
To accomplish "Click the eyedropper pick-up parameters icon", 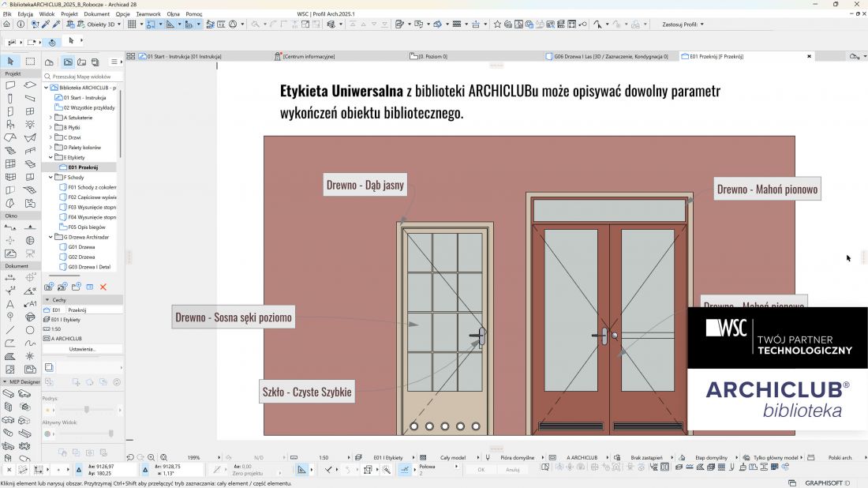I will 46,24.
